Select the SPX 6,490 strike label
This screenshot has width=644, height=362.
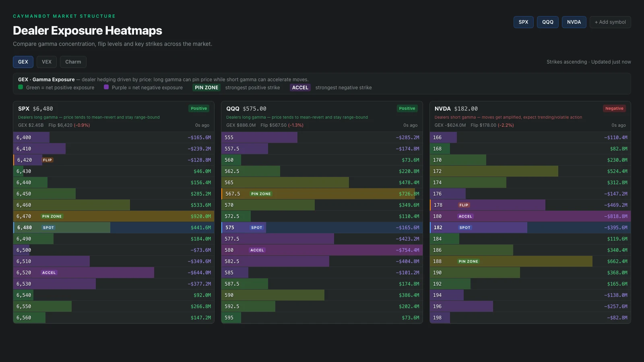pos(24,239)
